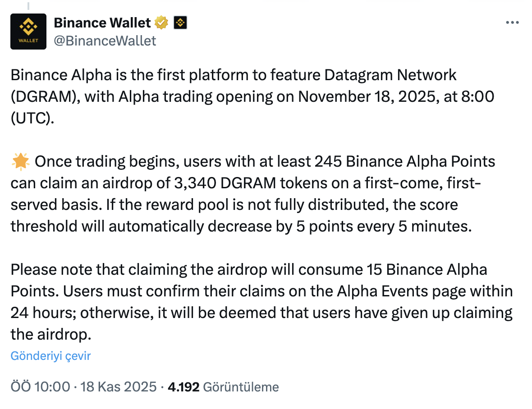Open the three-dot more options menu
The height and width of the screenshot is (409, 532).
(513, 23)
